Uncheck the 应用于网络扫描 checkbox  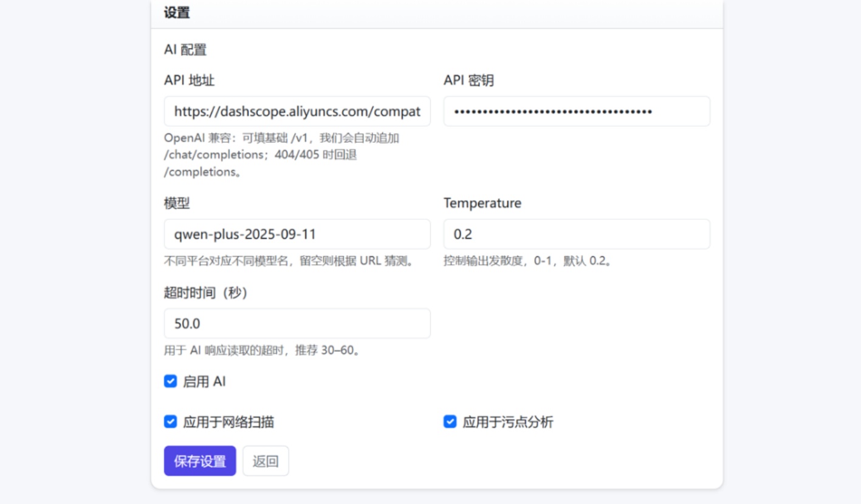pyautogui.click(x=171, y=422)
